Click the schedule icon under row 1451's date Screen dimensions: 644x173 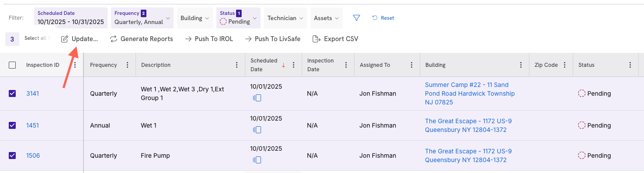click(x=257, y=130)
